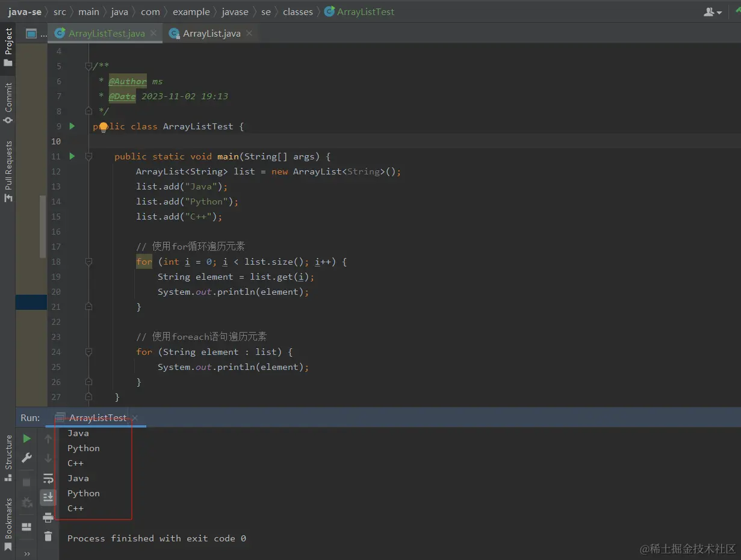Toggle soft-wrap in the Run console
The height and width of the screenshot is (560, 741).
(48, 478)
